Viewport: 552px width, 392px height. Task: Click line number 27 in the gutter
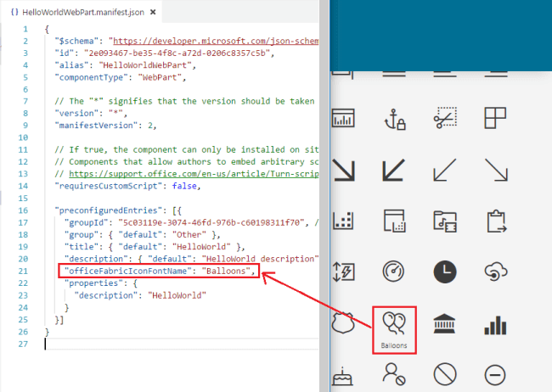click(23, 344)
